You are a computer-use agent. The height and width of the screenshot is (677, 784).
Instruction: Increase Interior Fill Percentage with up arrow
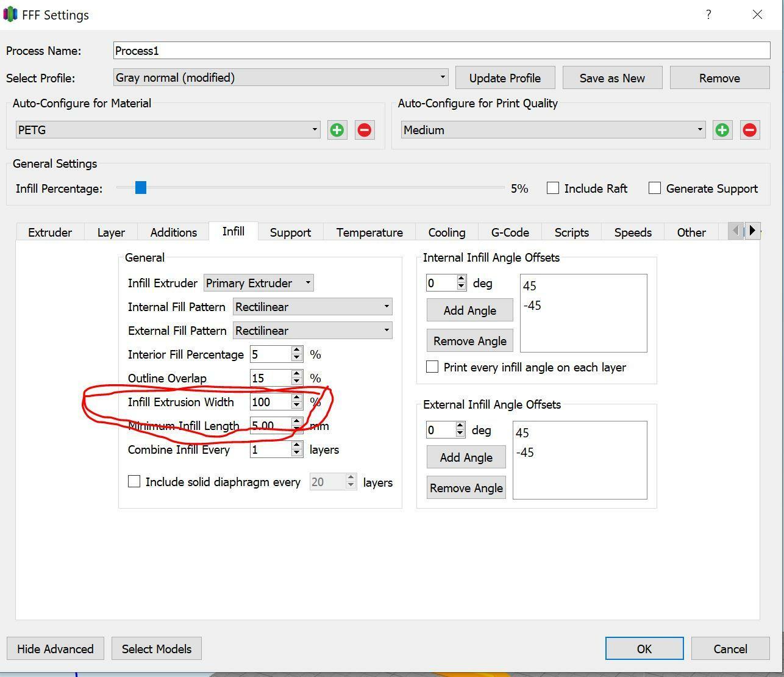click(x=297, y=350)
